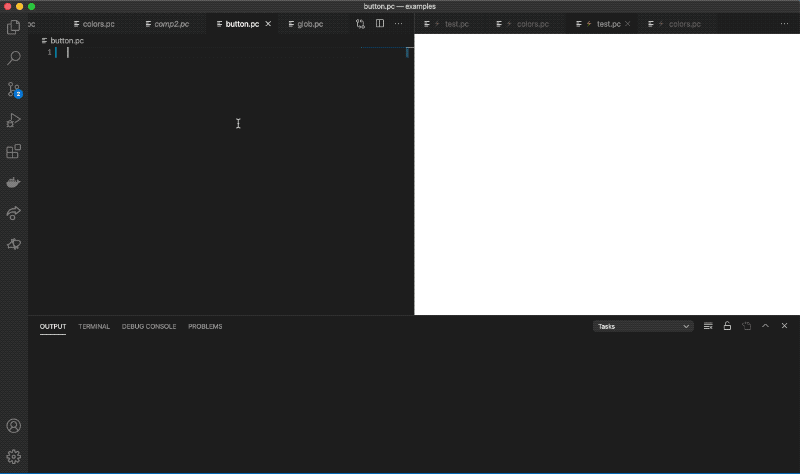Image resolution: width=800 pixels, height=474 pixels.
Task: Open more actions for the right editor group
Action: (x=784, y=23)
